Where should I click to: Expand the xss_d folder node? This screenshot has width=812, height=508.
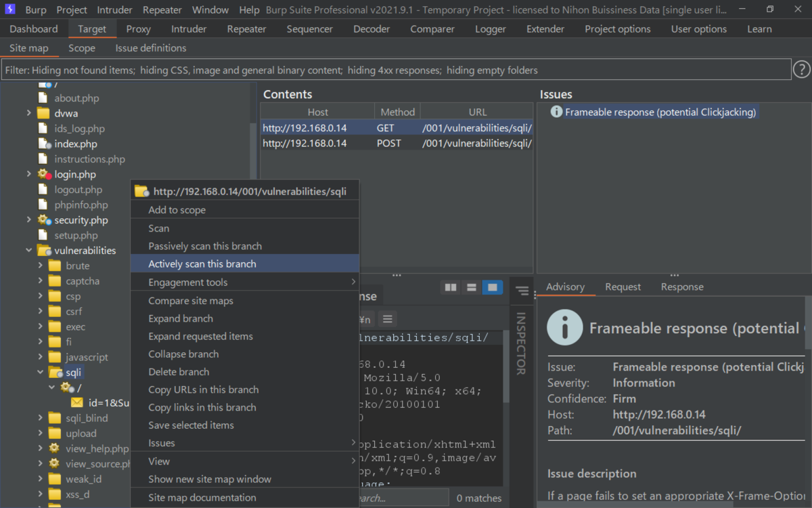(41, 494)
